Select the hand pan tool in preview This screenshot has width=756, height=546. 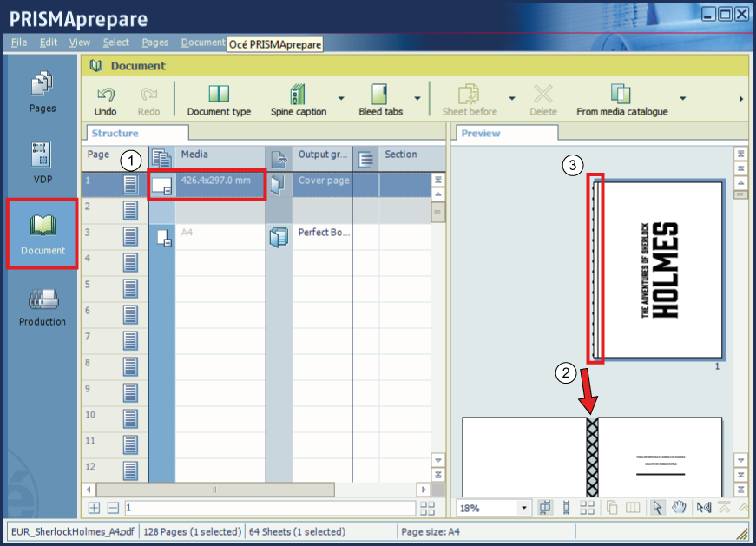click(x=680, y=508)
